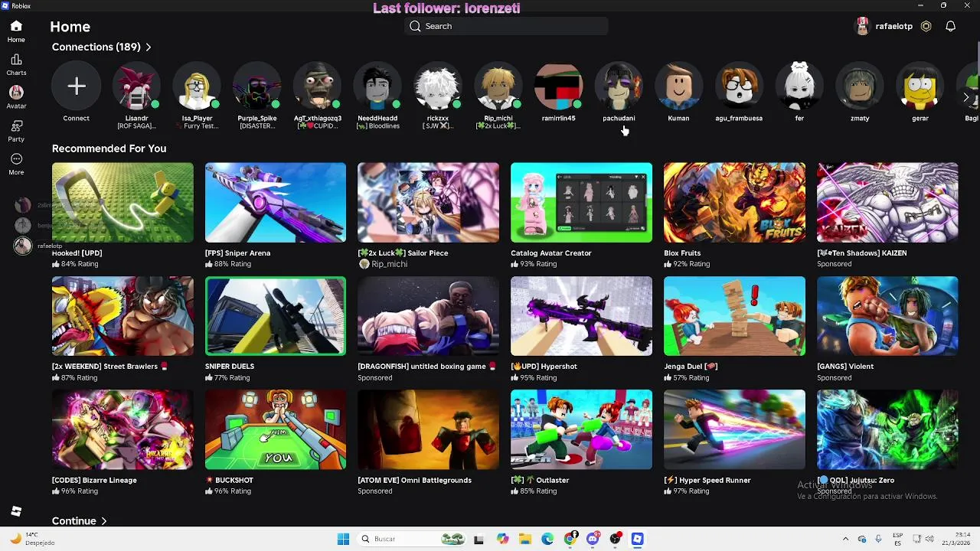Open the Hypershot game thumbnail
The height and width of the screenshot is (551, 980).
(x=581, y=316)
